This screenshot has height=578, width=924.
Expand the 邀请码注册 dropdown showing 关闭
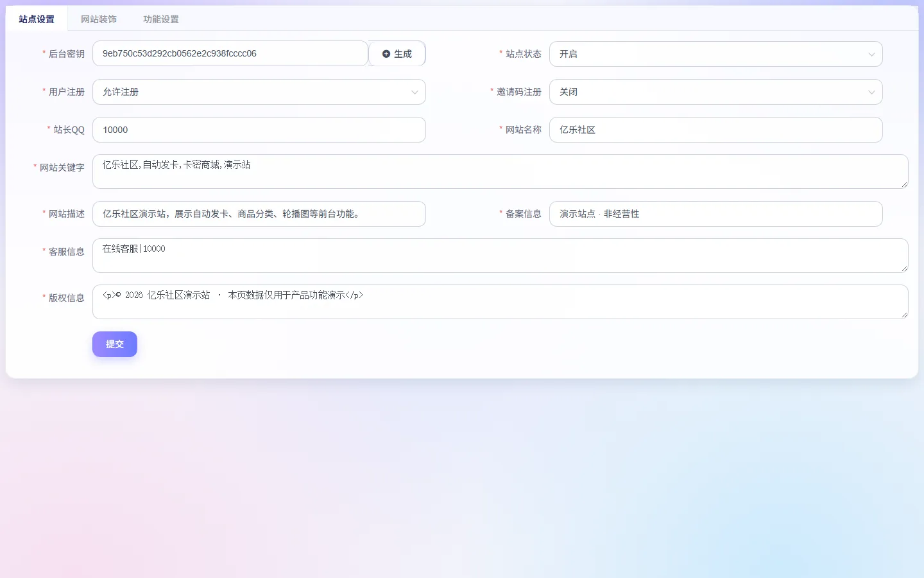pyautogui.click(x=716, y=92)
